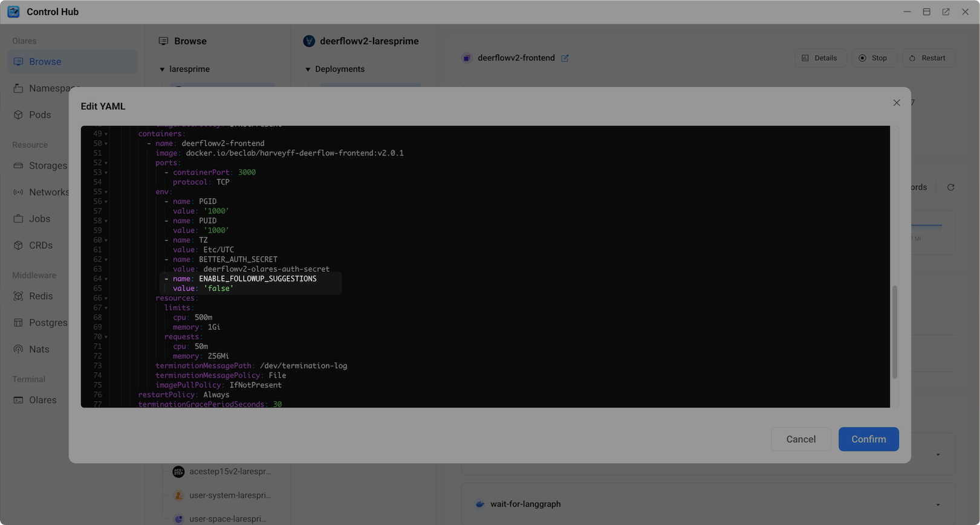This screenshot has height=525, width=980.
Task: Click the CRDs cube icon
Action: (18, 245)
